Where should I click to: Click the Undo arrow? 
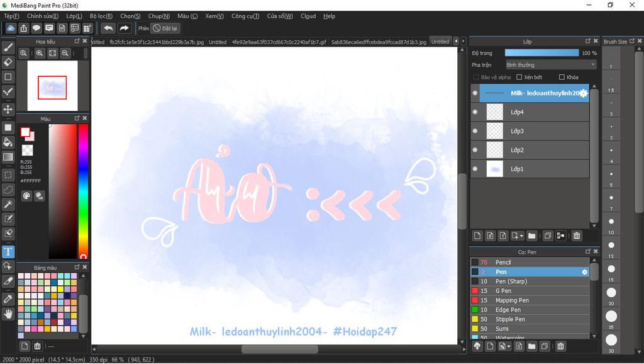pos(108,28)
